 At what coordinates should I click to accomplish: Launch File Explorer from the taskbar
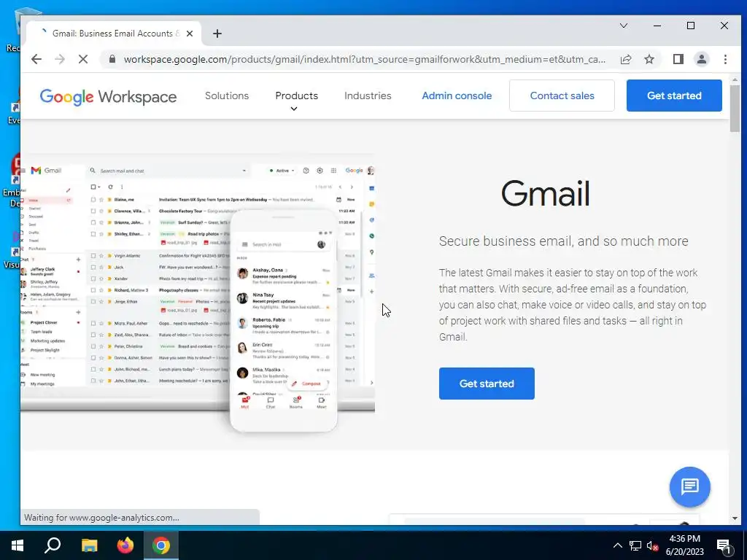[89, 545]
